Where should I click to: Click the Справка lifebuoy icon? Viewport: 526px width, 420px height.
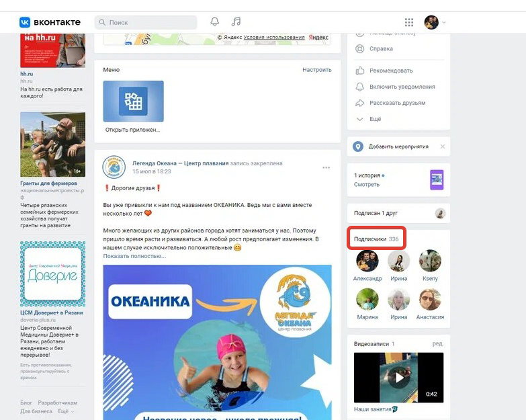pos(359,48)
